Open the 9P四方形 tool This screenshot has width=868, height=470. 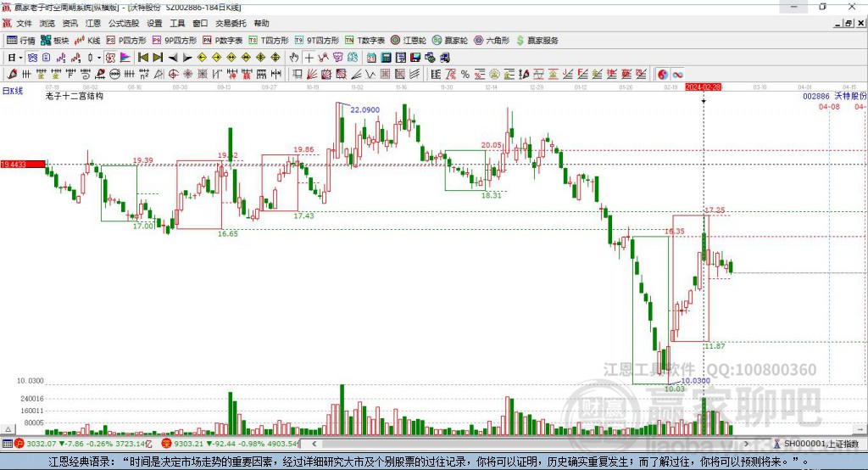coord(175,41)
